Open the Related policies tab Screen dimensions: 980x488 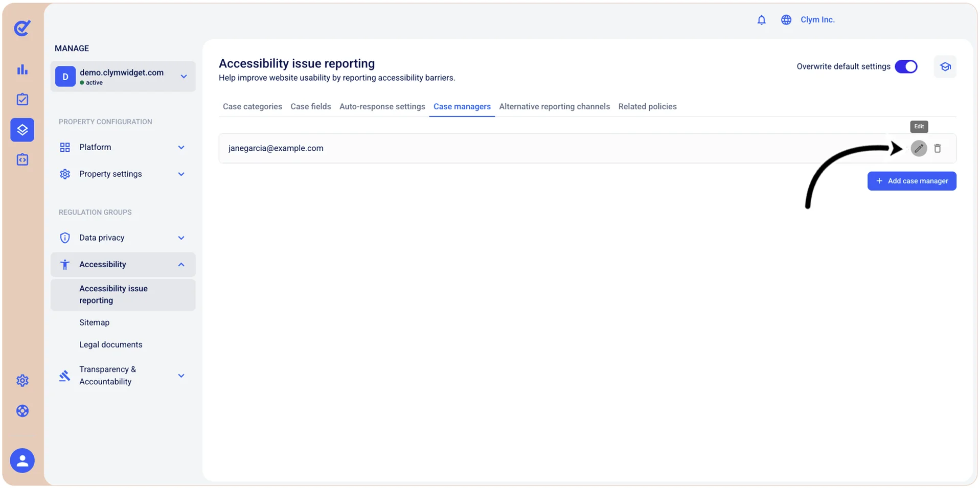point(647,106)
